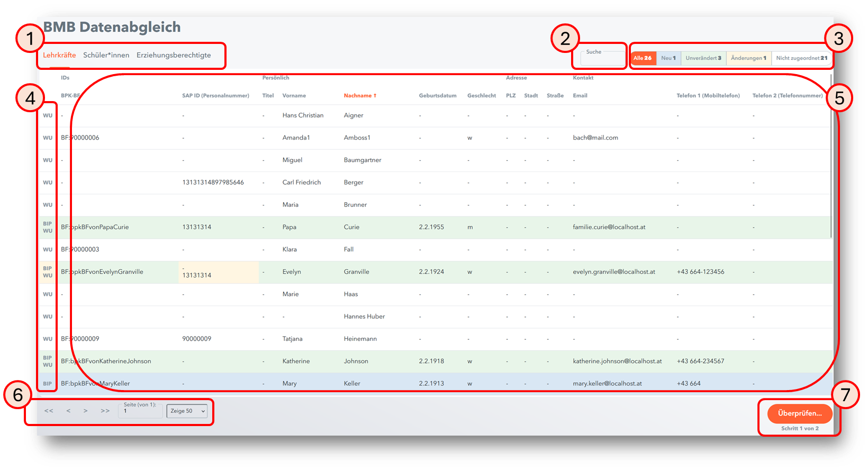Switch to the Schüler*innen tab
868x470 pixels.
coord(106,55)
